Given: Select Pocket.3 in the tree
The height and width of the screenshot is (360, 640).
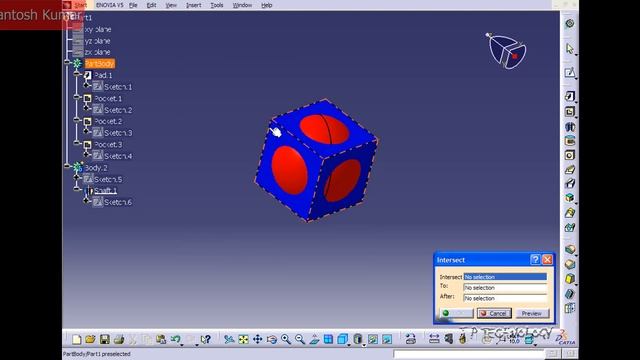Looking at the screenshot, I should click(108, 144).
